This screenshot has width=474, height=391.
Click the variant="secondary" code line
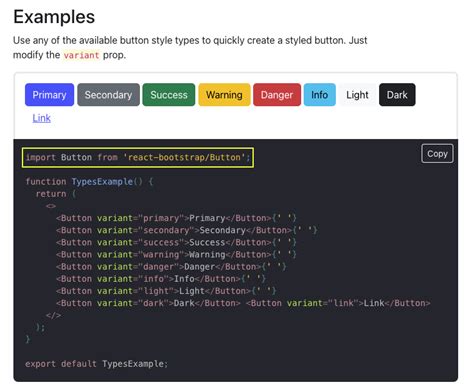tap(187, 230)
